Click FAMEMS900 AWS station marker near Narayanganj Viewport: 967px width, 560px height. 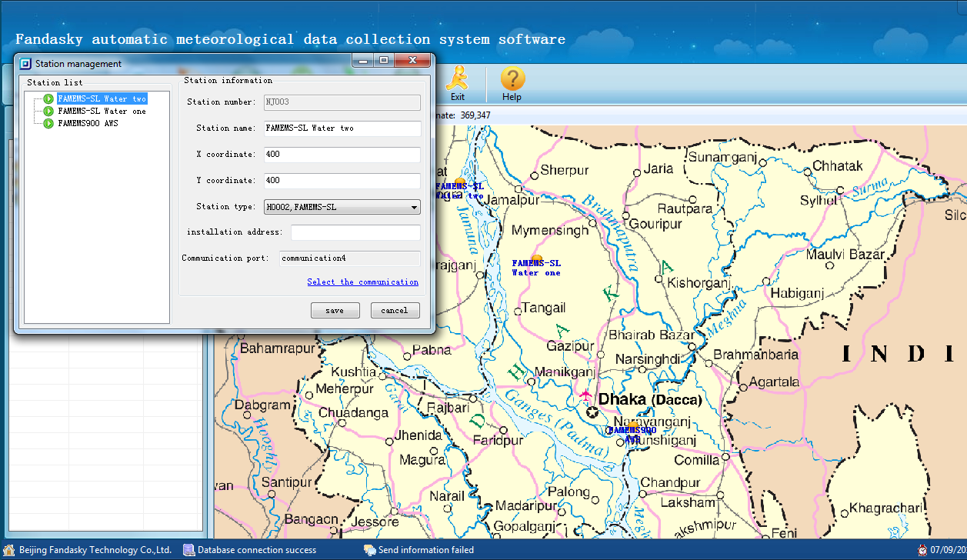click(x=632, y=425)
